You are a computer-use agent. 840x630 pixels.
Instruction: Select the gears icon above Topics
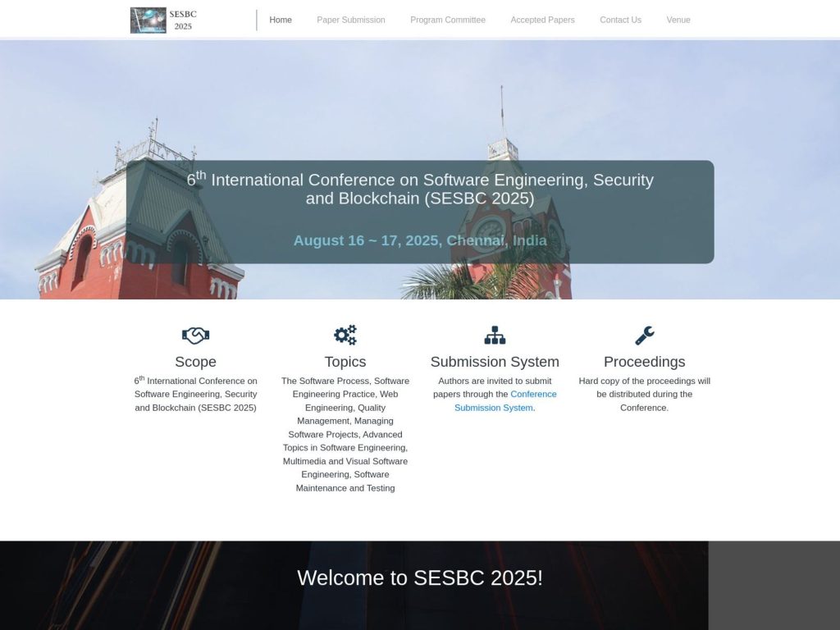point(345,335)
